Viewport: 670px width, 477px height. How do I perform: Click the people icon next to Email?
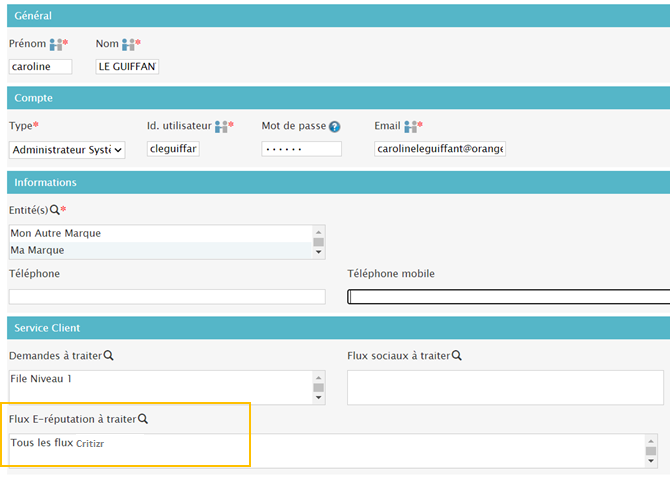point(410,126)
